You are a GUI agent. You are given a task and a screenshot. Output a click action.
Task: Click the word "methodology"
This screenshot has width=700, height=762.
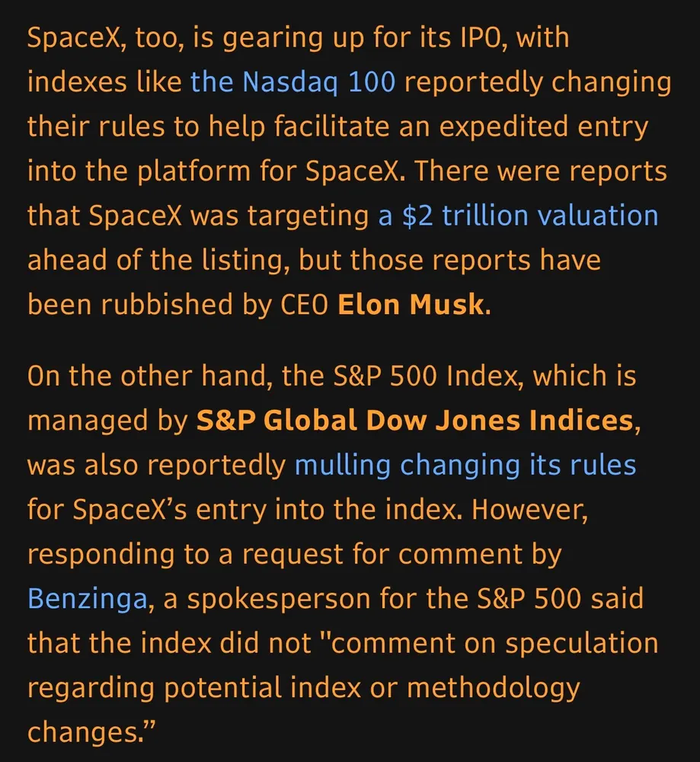(493, 688)
